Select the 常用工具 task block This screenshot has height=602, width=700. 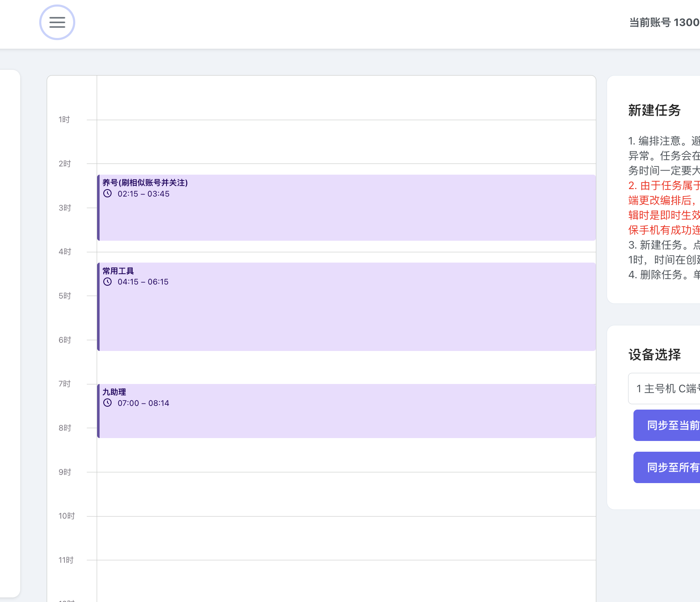point(346,307)
